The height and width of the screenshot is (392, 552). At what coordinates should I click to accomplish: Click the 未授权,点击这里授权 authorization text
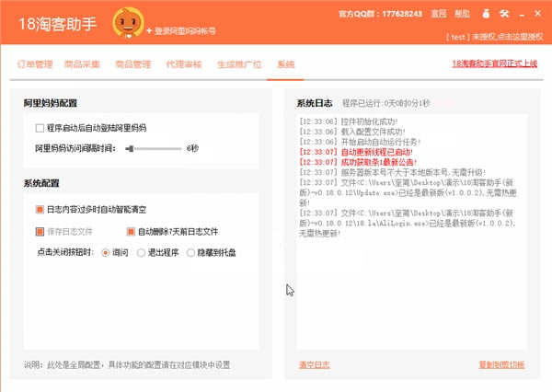508,38
